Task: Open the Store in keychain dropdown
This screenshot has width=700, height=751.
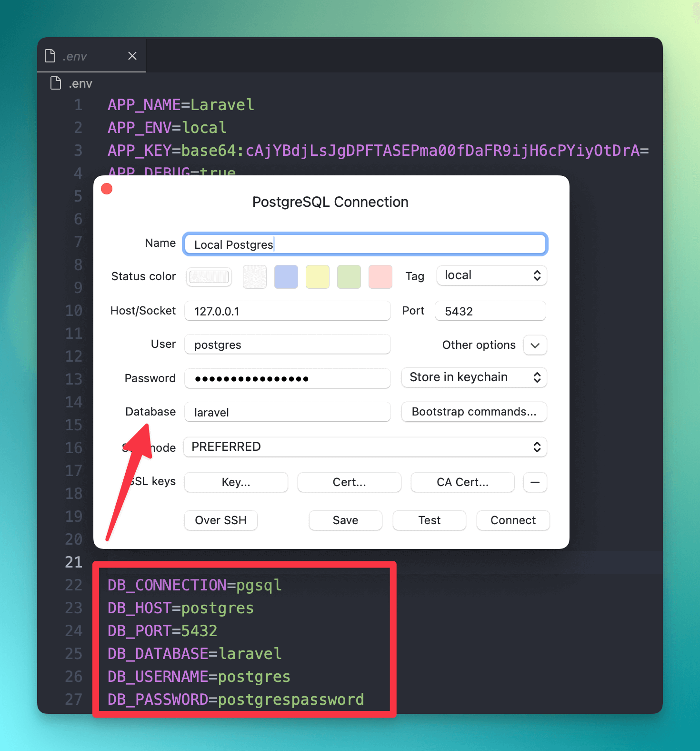Action: [x=474, y=377]
